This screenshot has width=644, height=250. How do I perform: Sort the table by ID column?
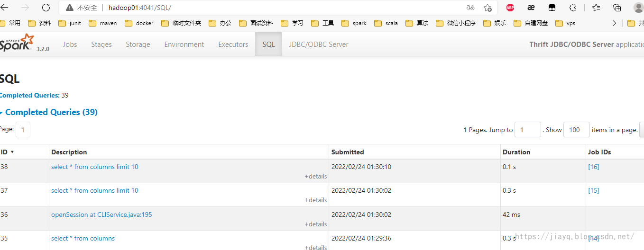pos(7,152)
